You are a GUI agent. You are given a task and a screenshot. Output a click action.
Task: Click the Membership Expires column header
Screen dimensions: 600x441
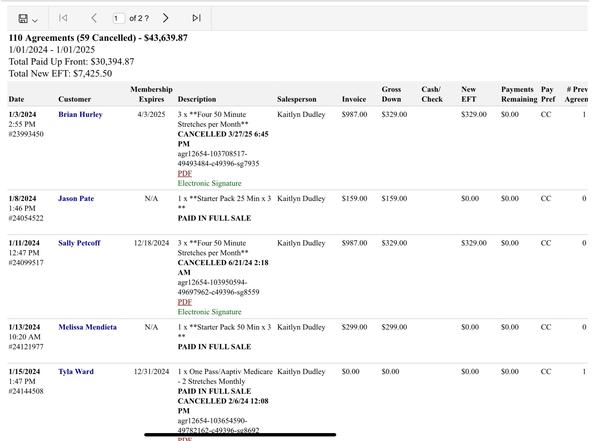151,94
